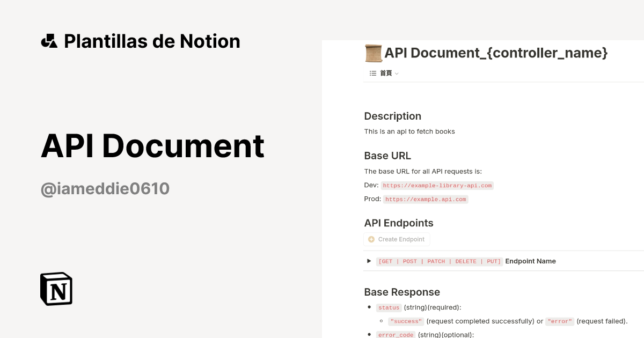Click the '(request failed).' text
644x338 pixels.
(x=602, y=321)
